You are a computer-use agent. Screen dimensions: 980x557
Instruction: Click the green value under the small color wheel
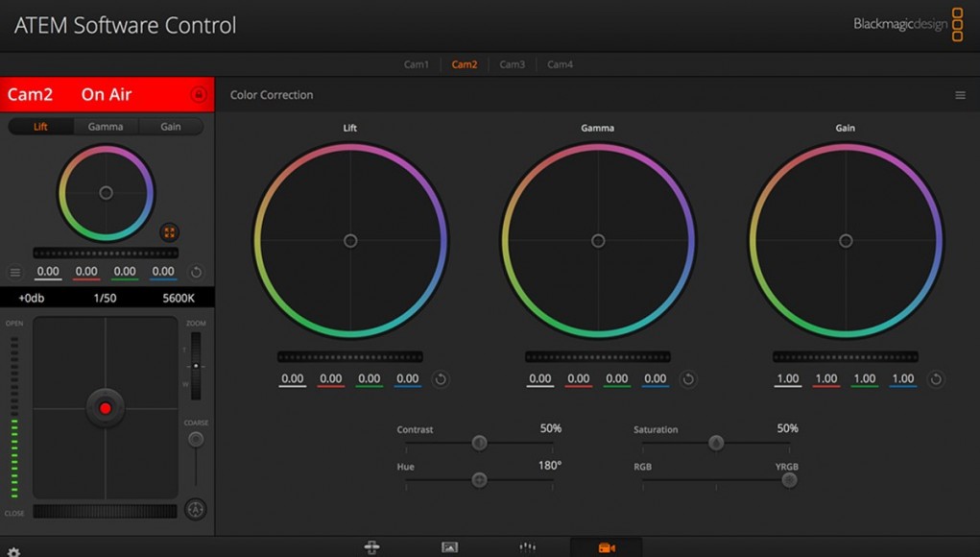[x=125, y=272]
